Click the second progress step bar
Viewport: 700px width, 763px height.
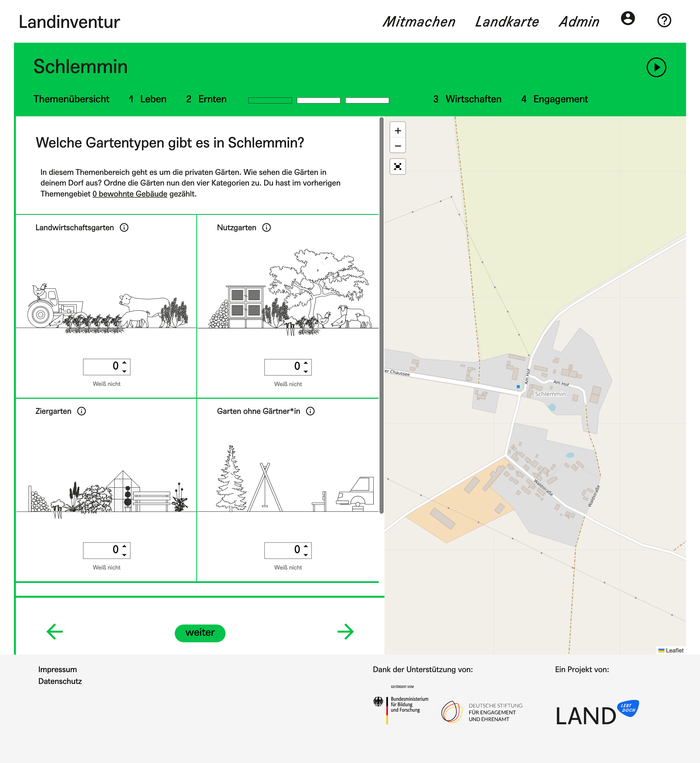(x=318, y=100)
